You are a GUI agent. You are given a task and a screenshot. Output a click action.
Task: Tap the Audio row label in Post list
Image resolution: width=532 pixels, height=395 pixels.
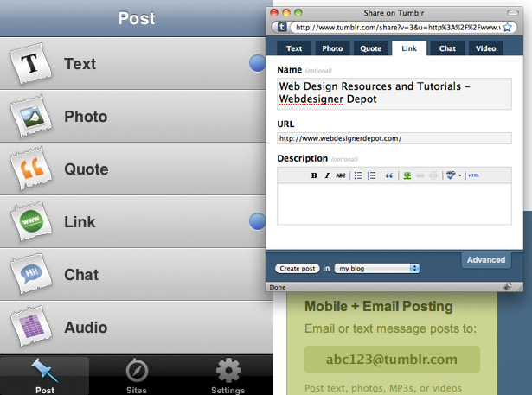pyautogui.click(x=86, y=328)
